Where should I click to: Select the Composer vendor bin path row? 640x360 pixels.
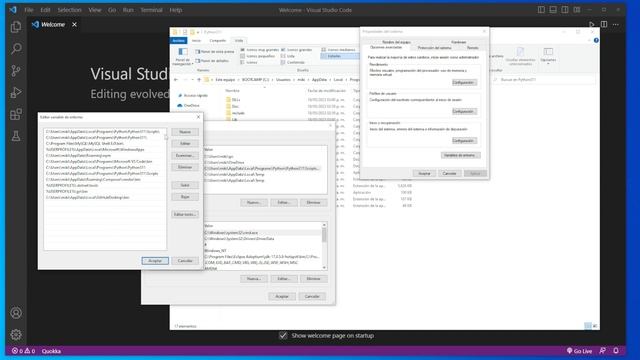click(x=105, y=179)
